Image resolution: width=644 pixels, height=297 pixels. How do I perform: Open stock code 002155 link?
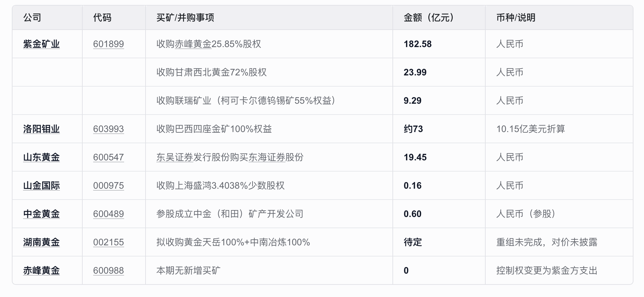(x=108, y=242)
